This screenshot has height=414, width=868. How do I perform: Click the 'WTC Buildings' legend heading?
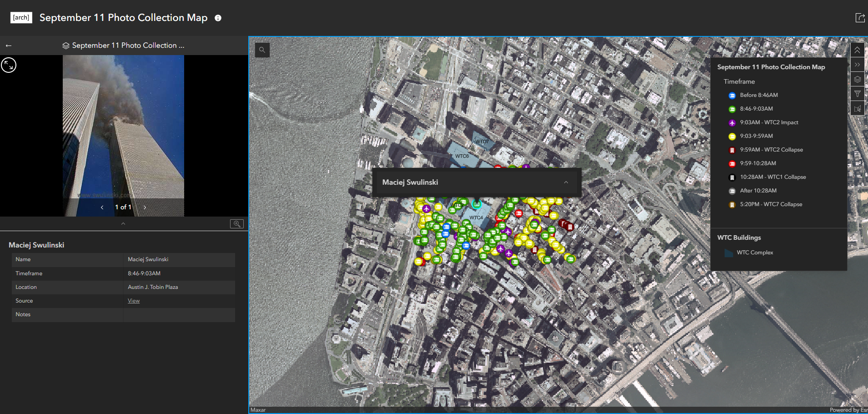coord(739,237)
